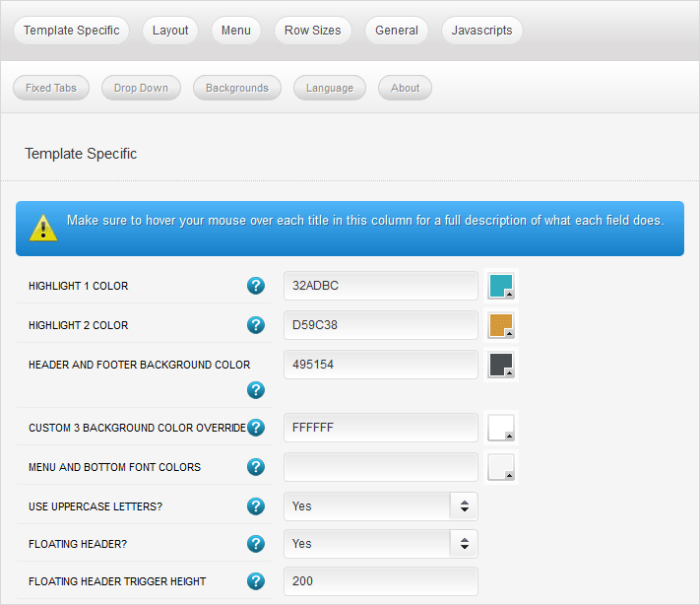The width and height of the screenshot is (700, 605).
Task: Click help icon for Highlight 1 Color
Action: 256,286
